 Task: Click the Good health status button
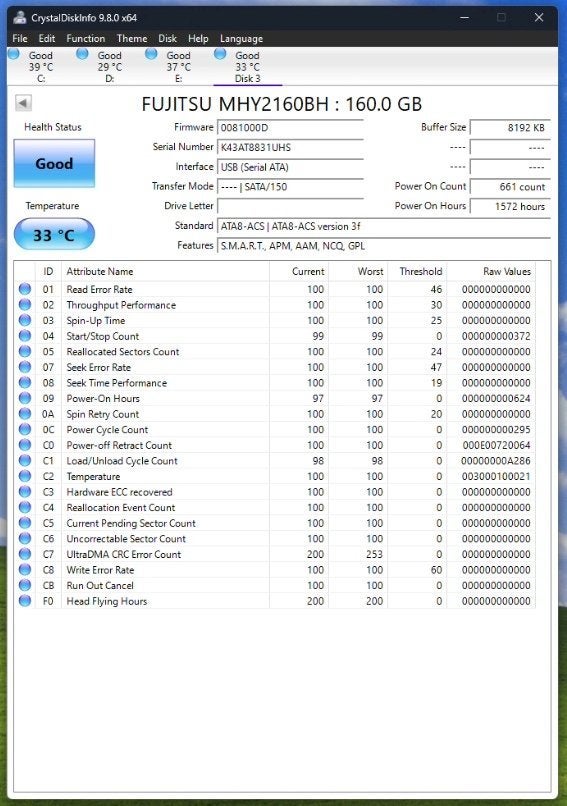(x=54, y=163)
